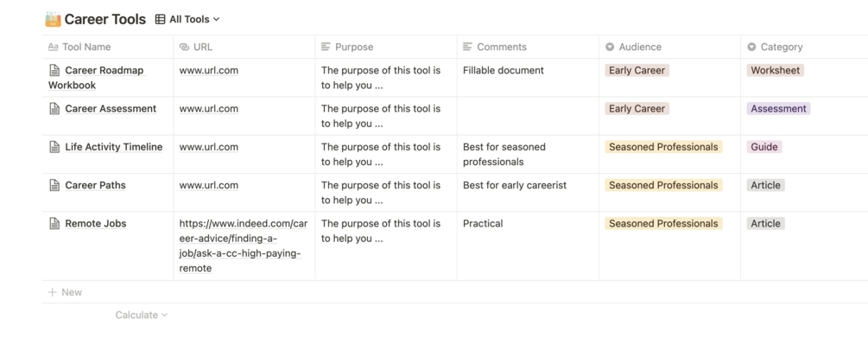The height and width of the screenshot is (351, 868).
Task: Click the Comments column header
Action: tap(501, 47)
